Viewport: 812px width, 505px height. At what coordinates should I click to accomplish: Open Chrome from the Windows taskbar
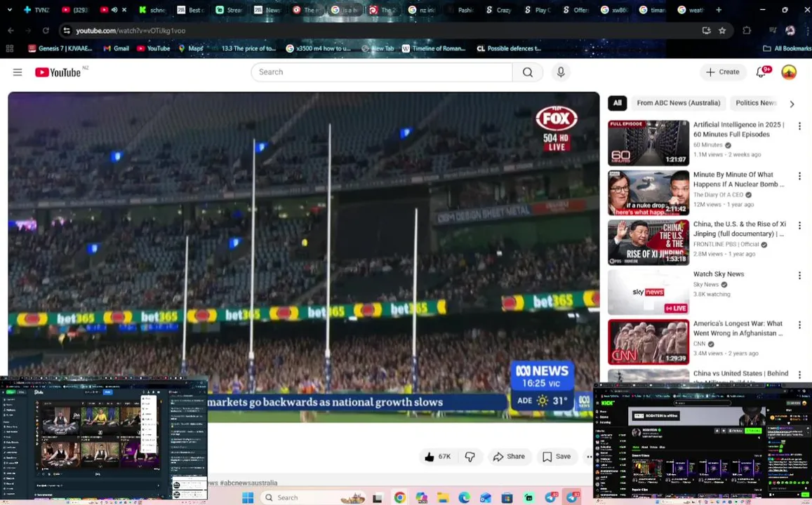(399, 498)
